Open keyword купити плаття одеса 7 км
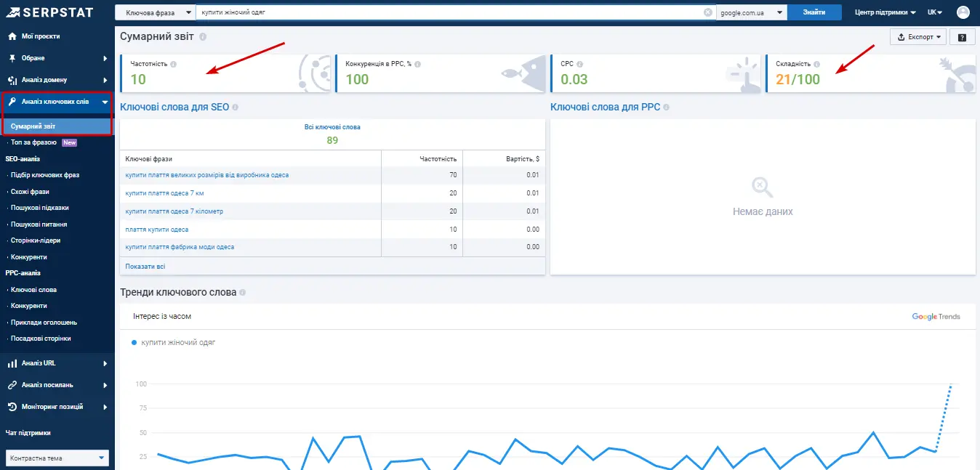The width and height of the screenshot is (980, 470). 164,193
